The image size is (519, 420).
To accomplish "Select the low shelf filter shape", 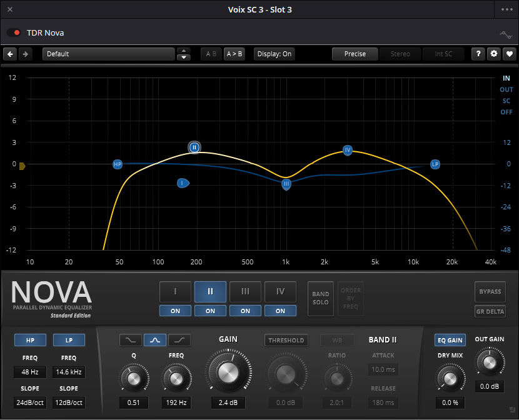I will coord(131,340).
